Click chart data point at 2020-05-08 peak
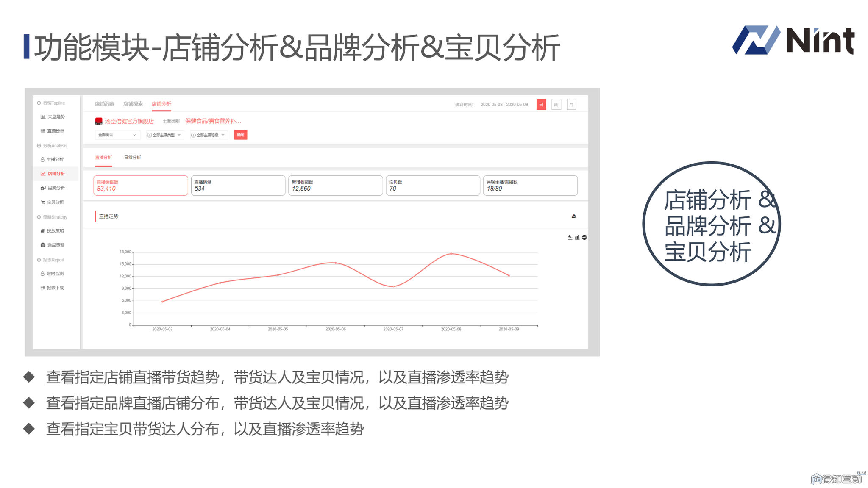The height and width of the screenshot is (488, 868). click(x=451, y=254)
